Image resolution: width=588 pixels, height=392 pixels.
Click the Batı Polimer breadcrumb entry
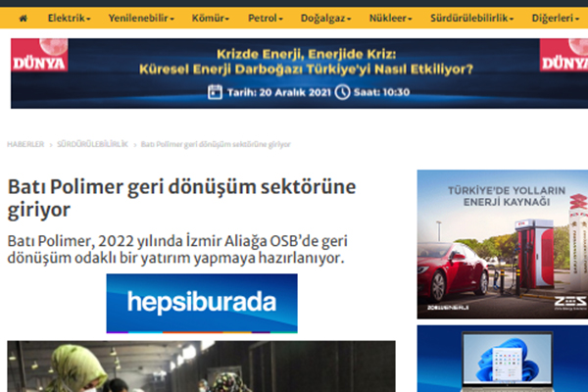pos(216,144)
